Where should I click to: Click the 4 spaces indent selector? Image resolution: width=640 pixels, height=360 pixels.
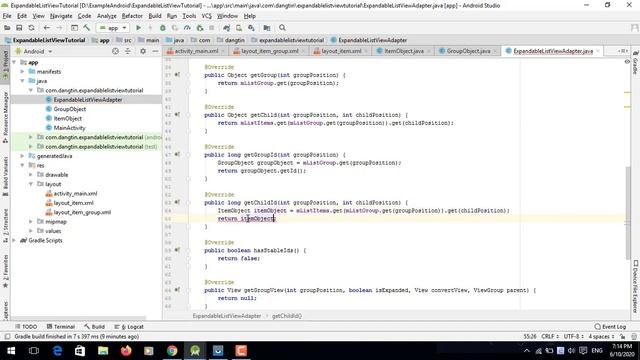pyautogui.click(x=601, y=336)
